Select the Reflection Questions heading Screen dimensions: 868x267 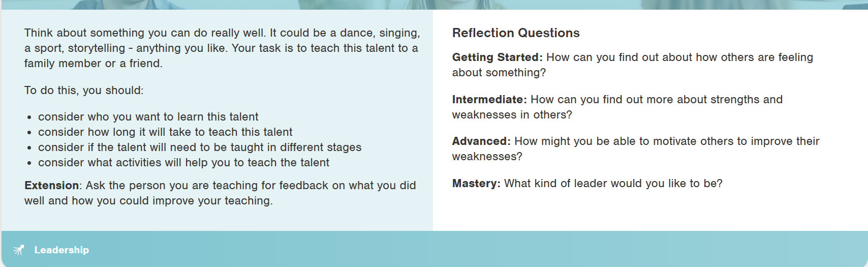(516, 33)
